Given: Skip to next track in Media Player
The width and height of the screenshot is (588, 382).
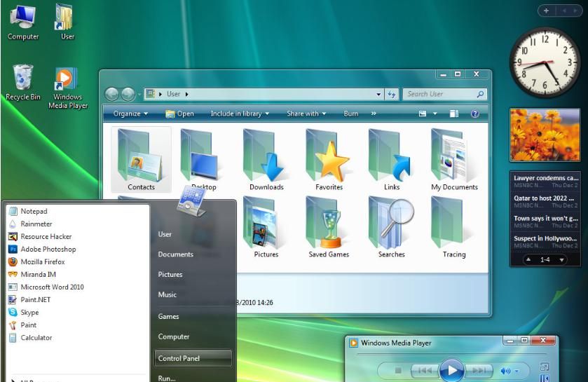Looking at the screenshot, I should click(x=479, y=371).
